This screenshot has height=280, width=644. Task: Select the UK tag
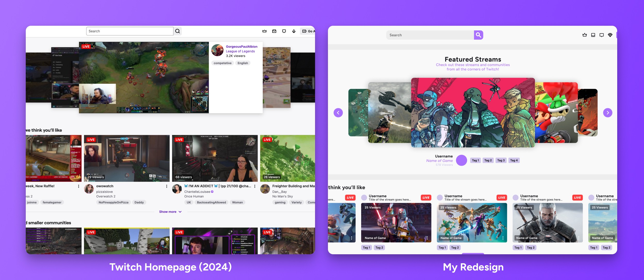(189, 203)
